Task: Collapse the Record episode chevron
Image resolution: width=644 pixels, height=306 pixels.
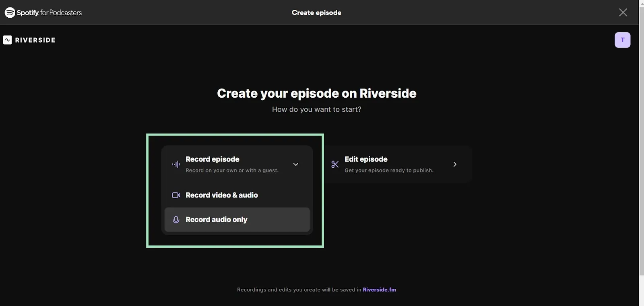Action: (x=295, y=164)
